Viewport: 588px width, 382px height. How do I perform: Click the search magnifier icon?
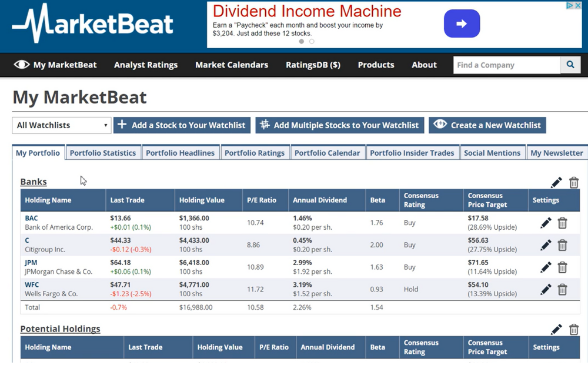[570, 65]
